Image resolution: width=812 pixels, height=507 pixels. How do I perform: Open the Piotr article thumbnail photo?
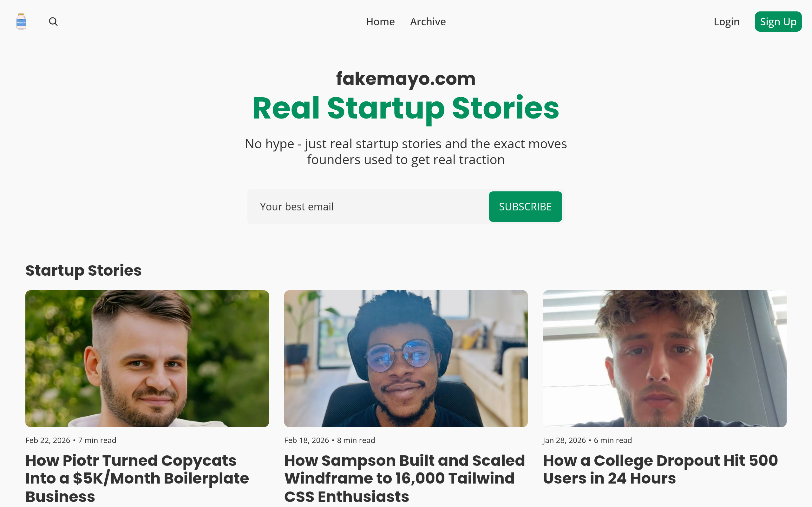[147, 358]
